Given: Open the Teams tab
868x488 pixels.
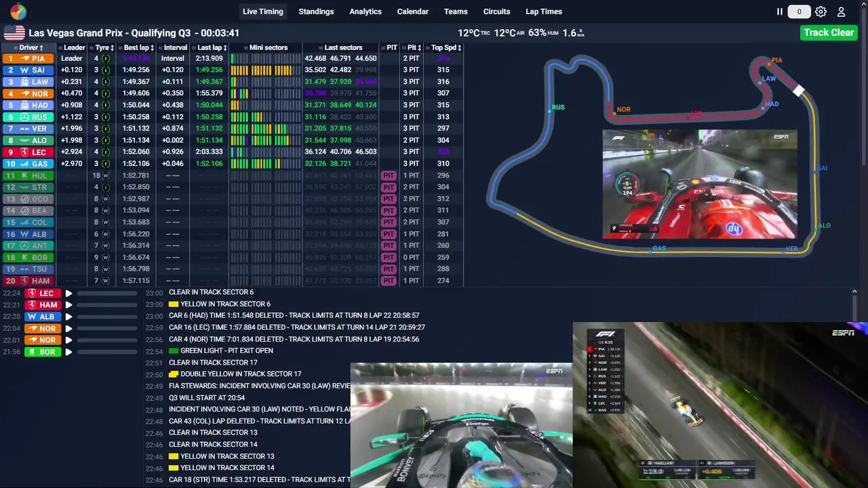Looking at the screenshot, I should pos(456,12).
